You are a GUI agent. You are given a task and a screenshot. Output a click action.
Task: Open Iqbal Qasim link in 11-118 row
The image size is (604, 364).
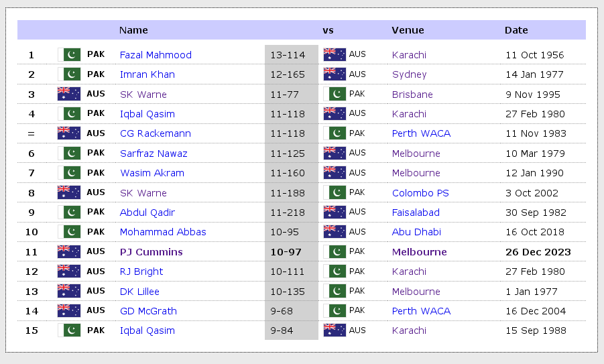(x=147, y=114)
